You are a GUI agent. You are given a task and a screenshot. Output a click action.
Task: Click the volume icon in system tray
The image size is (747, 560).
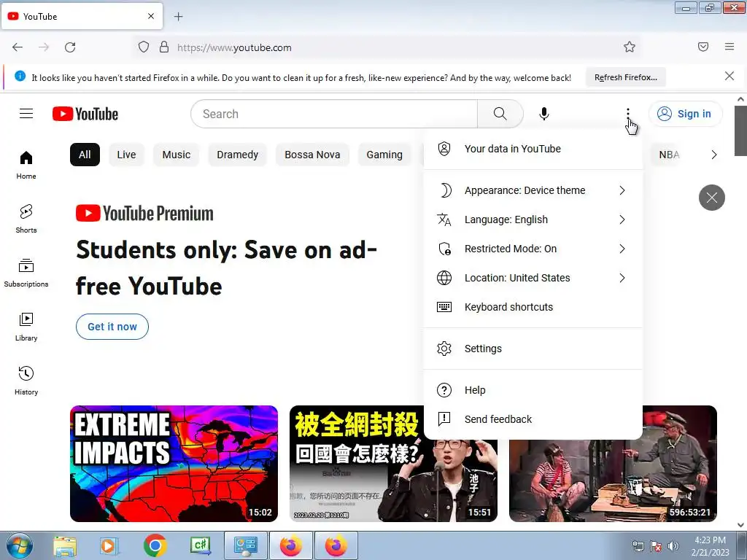[x=673, y=546]
